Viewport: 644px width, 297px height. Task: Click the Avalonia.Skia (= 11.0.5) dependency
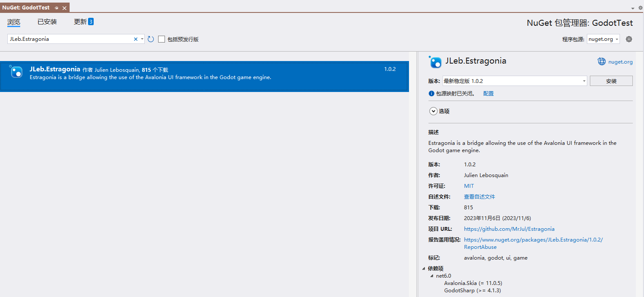[x=473, y=283]
